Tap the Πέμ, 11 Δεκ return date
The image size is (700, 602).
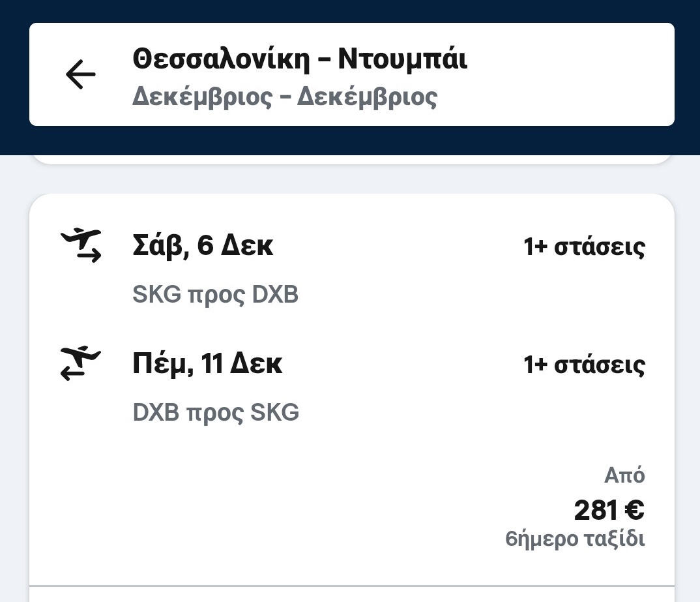coord(207,363)
